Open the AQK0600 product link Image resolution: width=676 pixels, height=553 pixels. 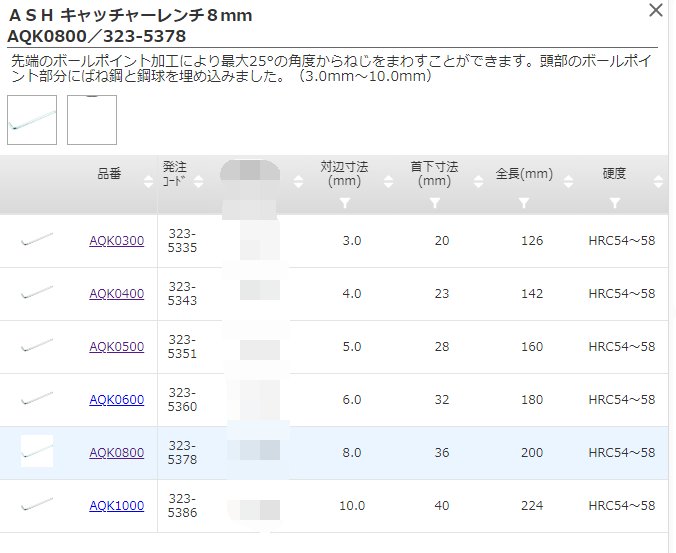point(116,400)
